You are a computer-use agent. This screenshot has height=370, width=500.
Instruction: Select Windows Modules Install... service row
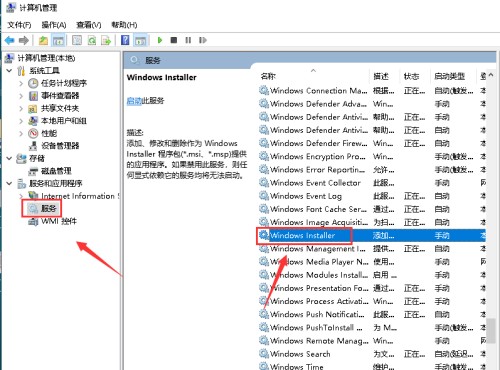(x=372, y=275)
